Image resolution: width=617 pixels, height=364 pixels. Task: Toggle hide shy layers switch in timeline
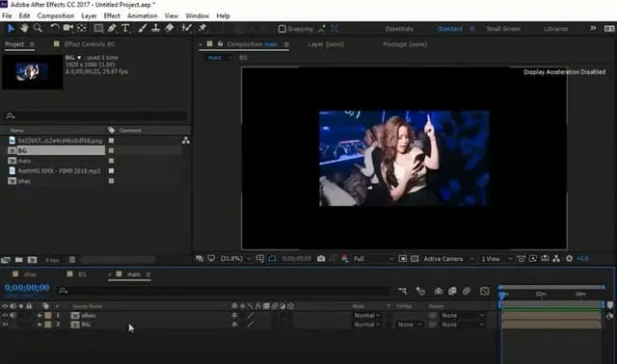(439, 291)
